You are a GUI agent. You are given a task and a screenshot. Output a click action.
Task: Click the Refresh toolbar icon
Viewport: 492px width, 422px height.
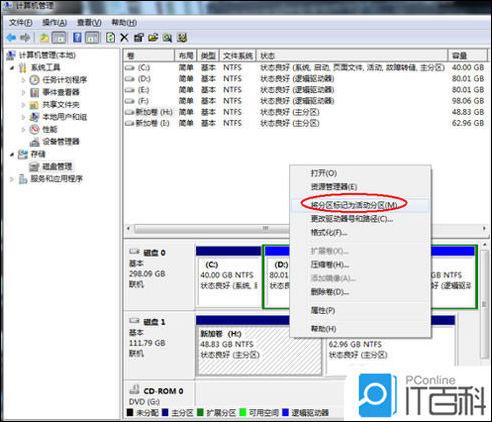tap(110, 38)
